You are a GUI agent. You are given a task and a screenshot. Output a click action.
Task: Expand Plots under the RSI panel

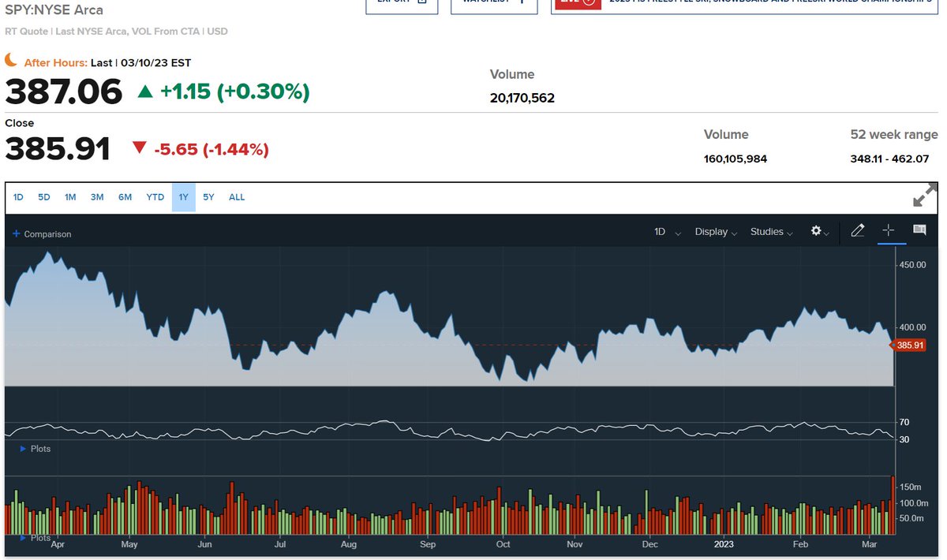(36, 449)
